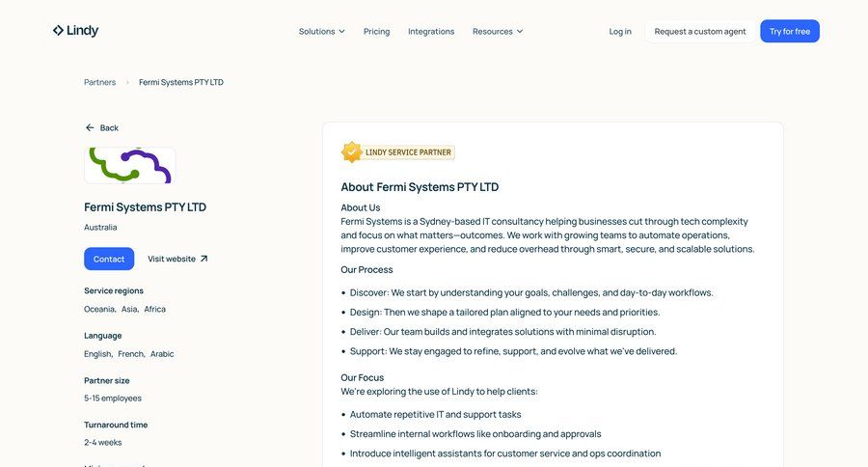Click the gold verified partner badge icon
Screen dimensions: 868x467
pyautogui.click(x=351, y=152)
